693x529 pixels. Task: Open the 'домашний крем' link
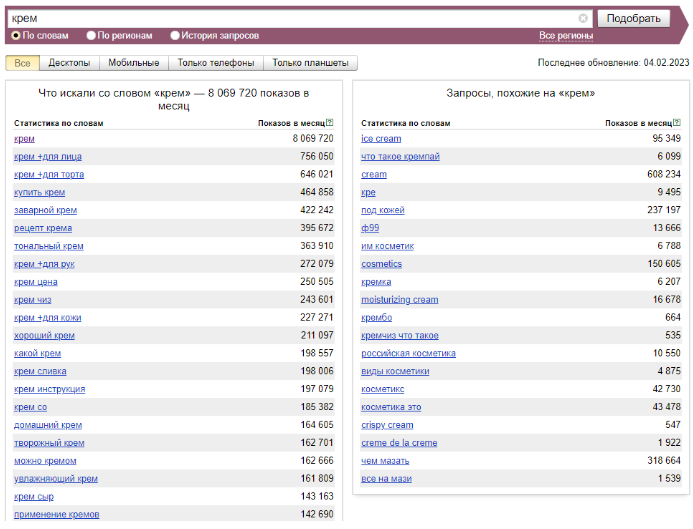click(48, 425)
